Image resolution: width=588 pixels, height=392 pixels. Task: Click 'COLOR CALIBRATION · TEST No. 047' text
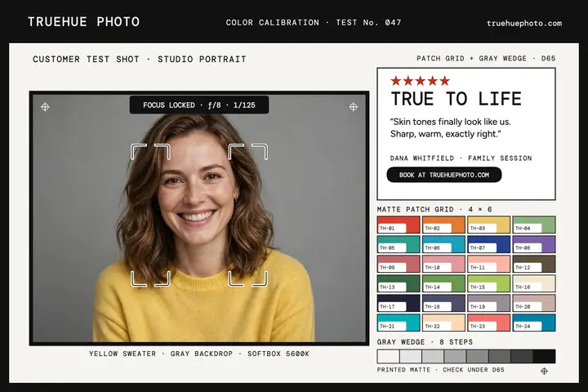[x=314, y=23]
